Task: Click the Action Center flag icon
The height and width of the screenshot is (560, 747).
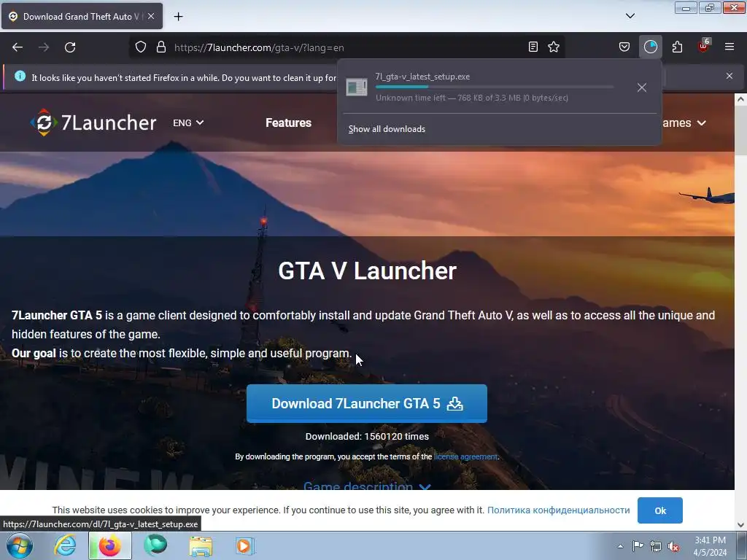Action: [x=638, y=546]
